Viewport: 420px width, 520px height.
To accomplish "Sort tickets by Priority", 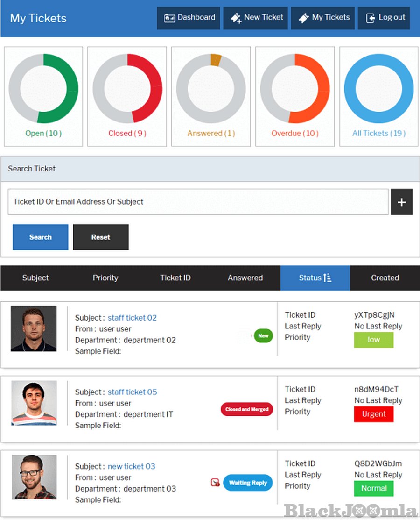I will coord(105,278).
